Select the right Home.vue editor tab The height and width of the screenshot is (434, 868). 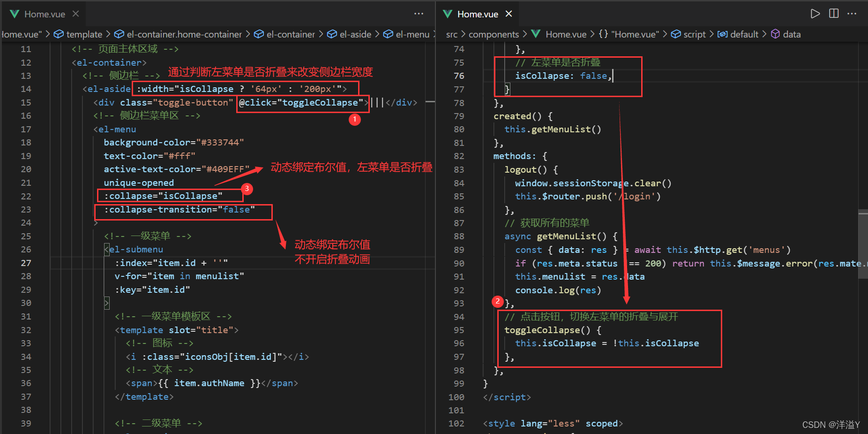coord(478,14)
